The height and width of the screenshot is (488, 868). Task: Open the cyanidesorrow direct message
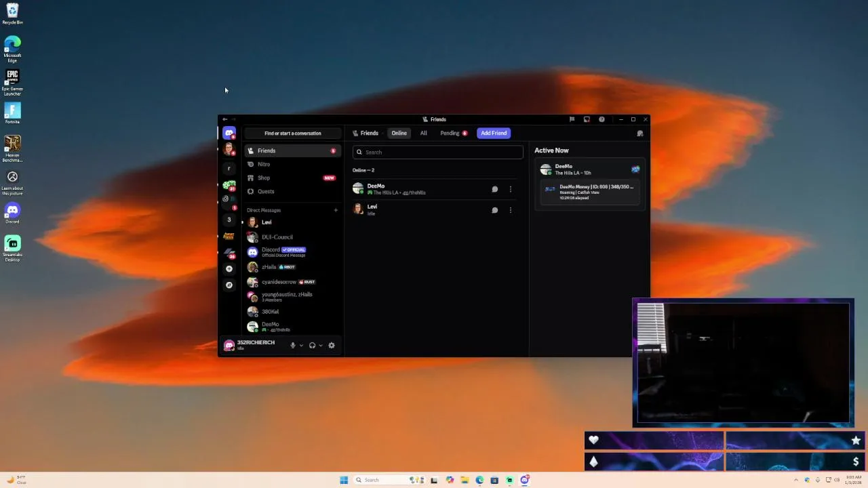click(293, 282)
